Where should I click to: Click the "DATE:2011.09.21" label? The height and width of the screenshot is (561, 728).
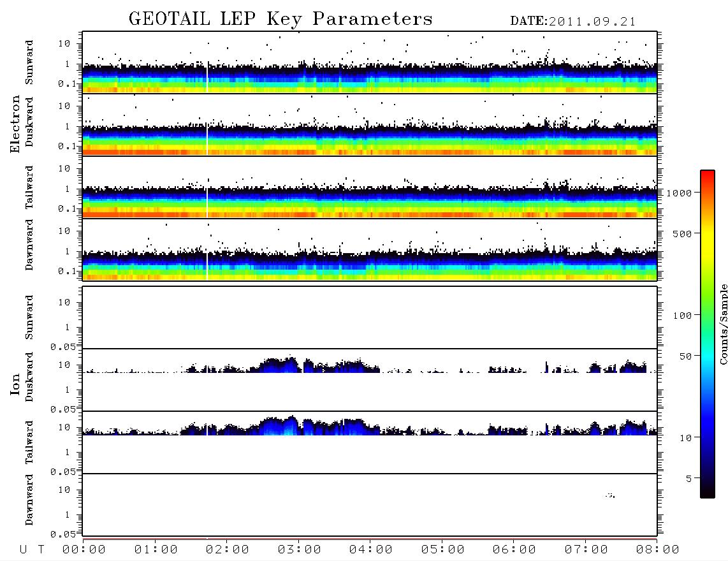click(572, 22)
